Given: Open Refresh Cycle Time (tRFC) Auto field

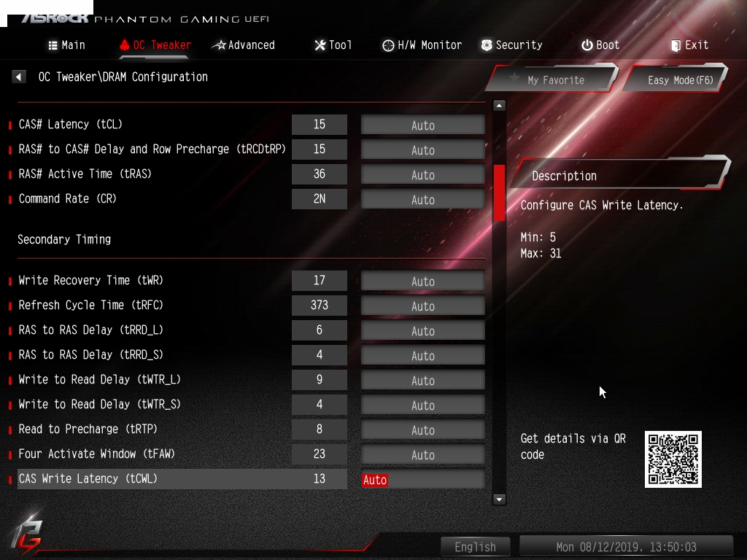Looking at the screenshot, I should pyautogui.click(x=423, y=306).
